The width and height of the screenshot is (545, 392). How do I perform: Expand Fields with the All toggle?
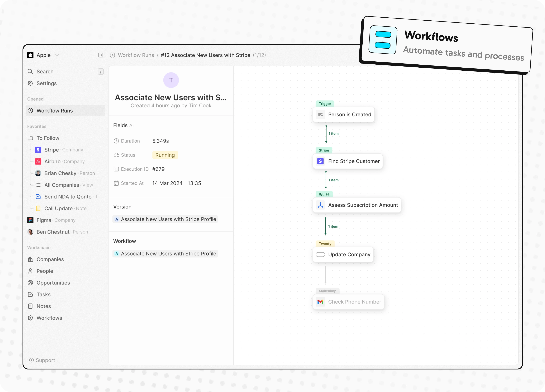tap(132, 125)
